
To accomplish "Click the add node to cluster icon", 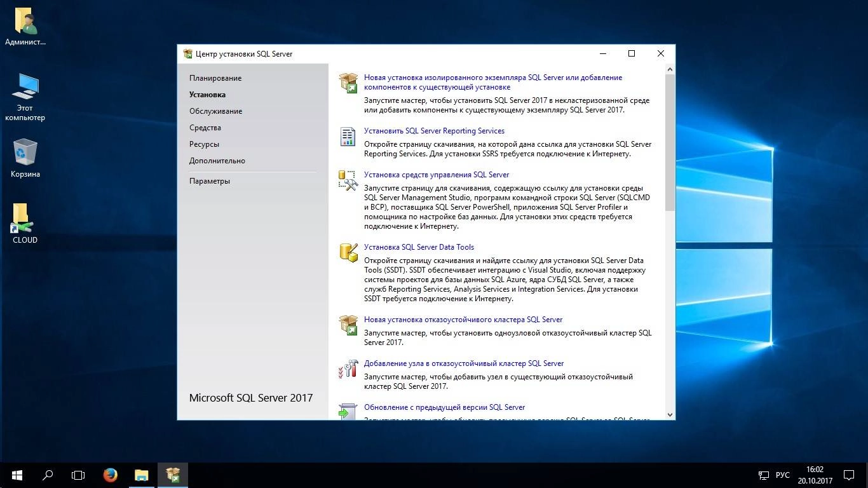I will coord(348,369).
